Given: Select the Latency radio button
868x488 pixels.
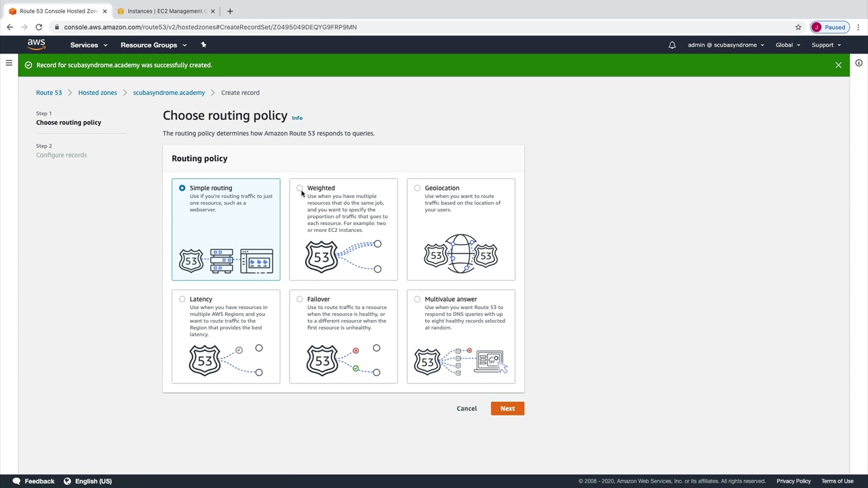Looking at the screenshot, I should [x=182, y=299].
